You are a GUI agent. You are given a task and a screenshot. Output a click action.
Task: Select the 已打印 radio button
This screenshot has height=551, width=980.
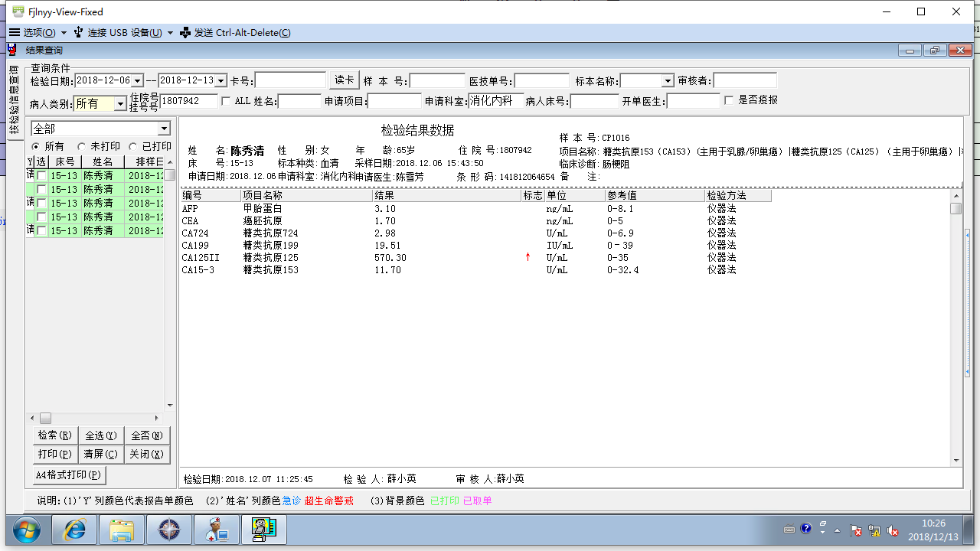tap(133, 146)
